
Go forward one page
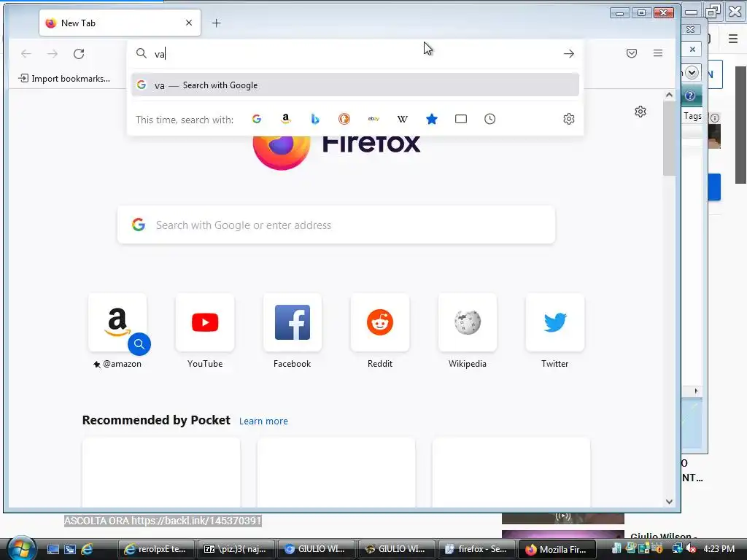(53, 54)
